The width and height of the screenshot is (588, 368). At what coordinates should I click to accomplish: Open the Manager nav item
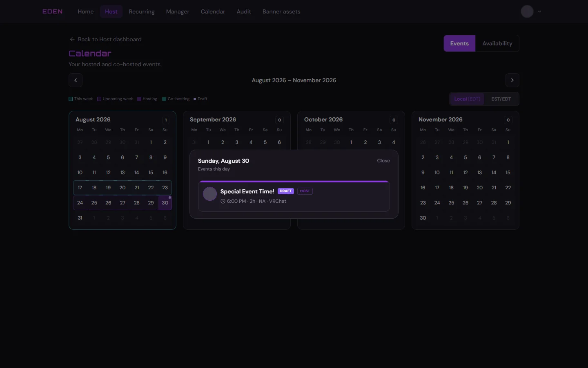pyautogui.click(x=178, y=11)
